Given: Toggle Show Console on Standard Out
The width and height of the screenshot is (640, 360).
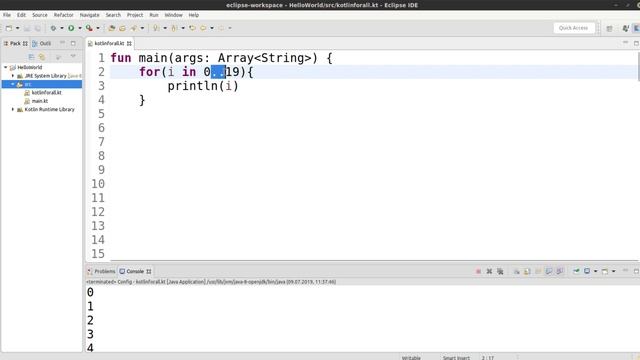Looking at the screenshot, I should pyautogui.click(x=549, y=271).
